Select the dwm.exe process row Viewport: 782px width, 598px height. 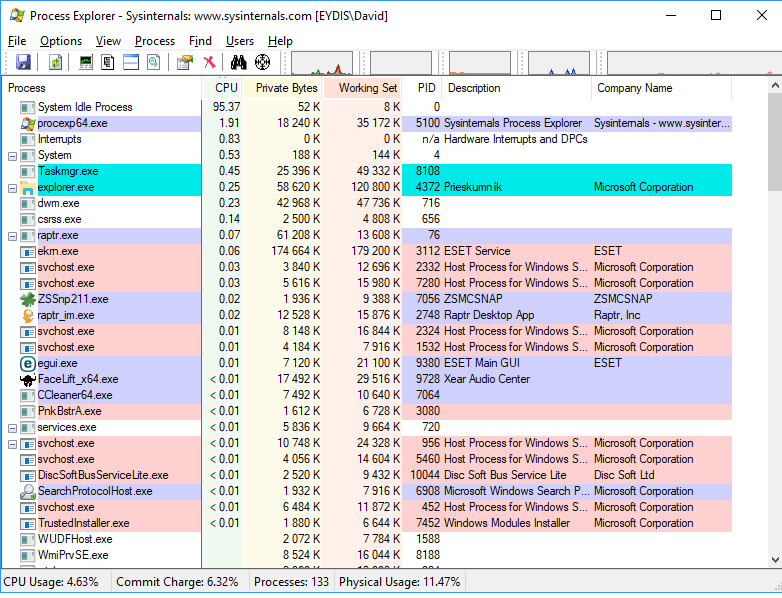pos(368,203)
